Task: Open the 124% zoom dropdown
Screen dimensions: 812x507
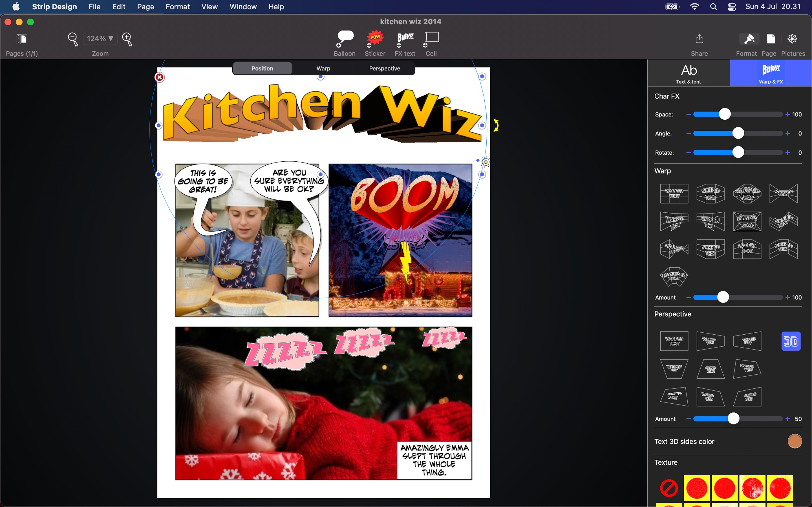Action: 100,39
